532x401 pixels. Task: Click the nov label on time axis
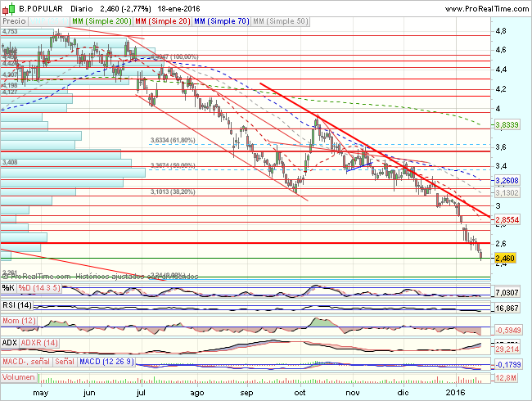coord(353,393)
